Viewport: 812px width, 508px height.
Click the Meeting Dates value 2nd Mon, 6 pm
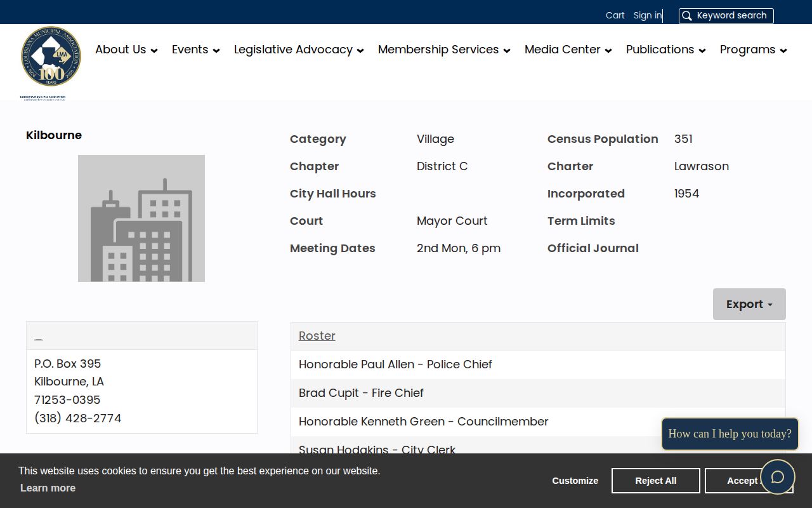pyautogui.click(x=459, y=248)
